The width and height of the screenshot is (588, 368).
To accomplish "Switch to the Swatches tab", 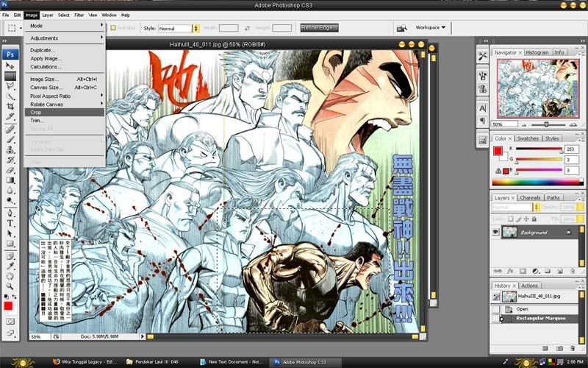I will [x=528, y=138].
